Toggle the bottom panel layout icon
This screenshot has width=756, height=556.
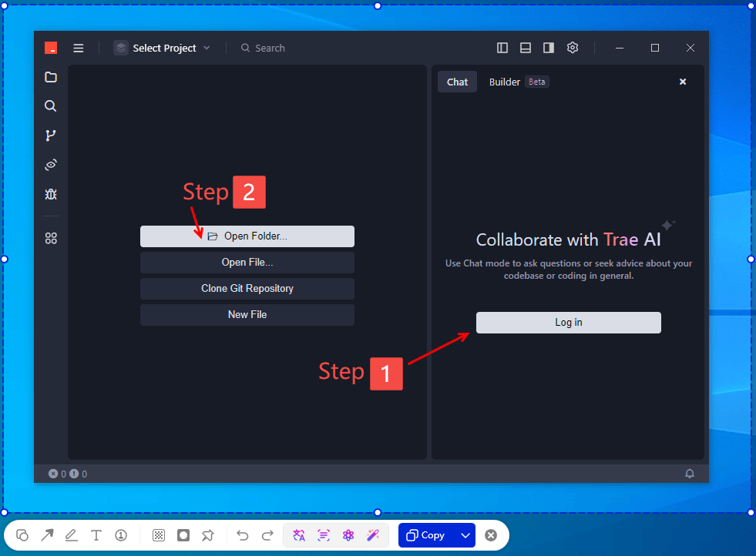click(x=525, y=48)
